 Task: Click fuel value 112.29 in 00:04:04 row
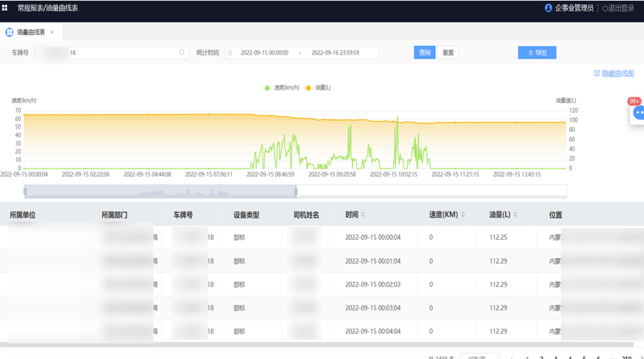[498, 331]
